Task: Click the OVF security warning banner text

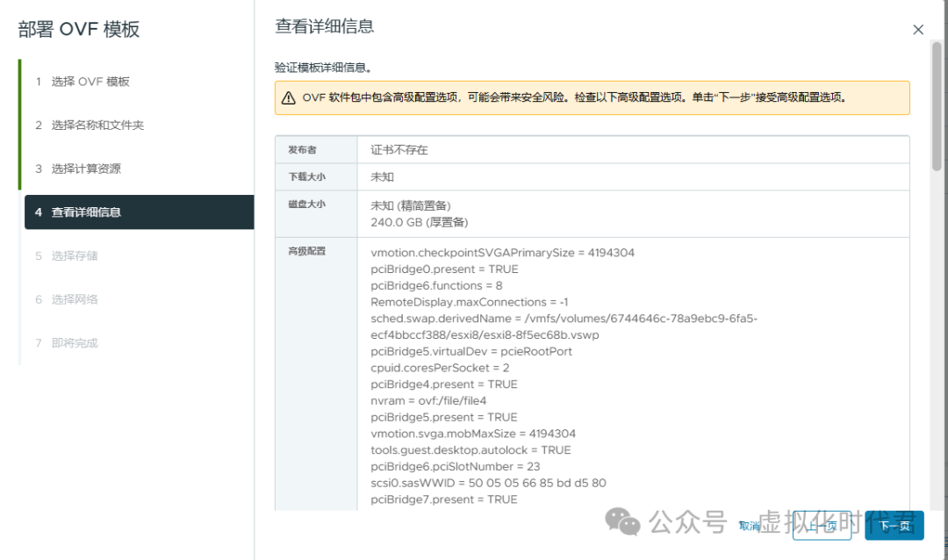Action: [574, 97]
